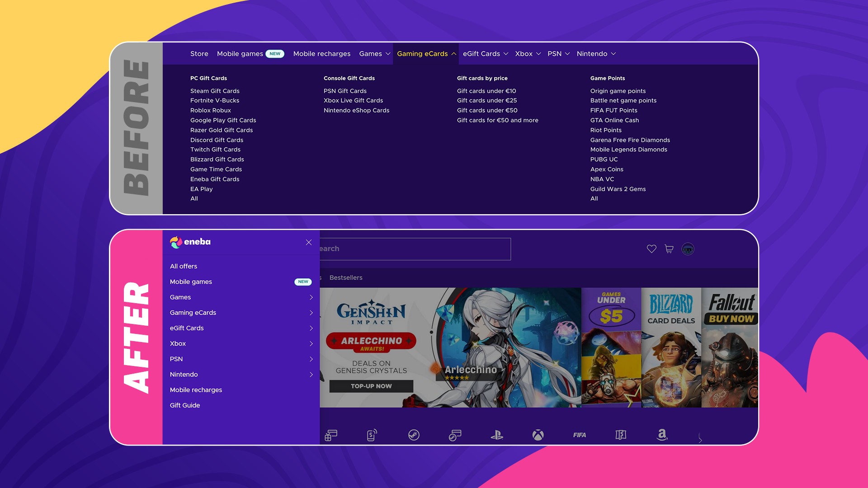Select the Xbox category icon
The height and width of the screenshot is (488, 868).
tap(537, 435)
